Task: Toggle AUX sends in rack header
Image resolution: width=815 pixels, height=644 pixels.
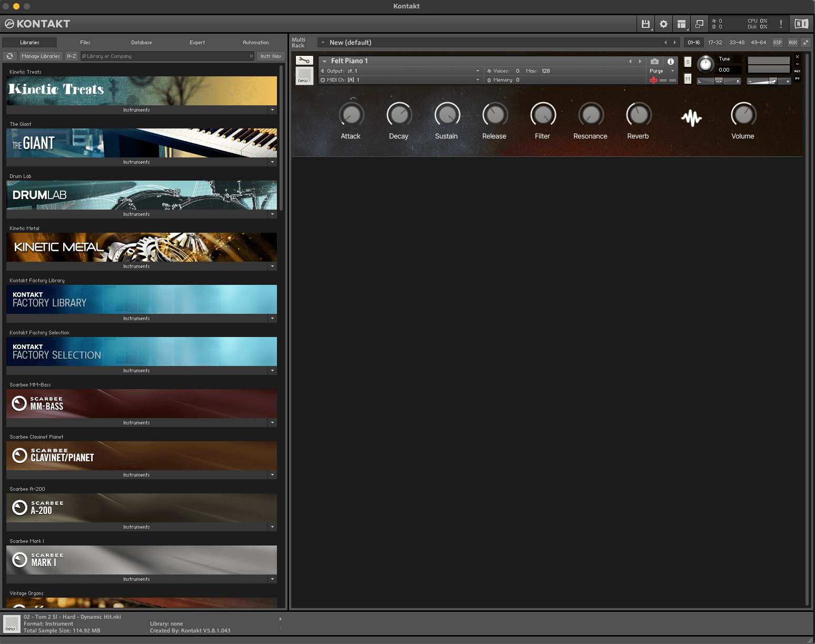Action: click(x=792, y=43)
